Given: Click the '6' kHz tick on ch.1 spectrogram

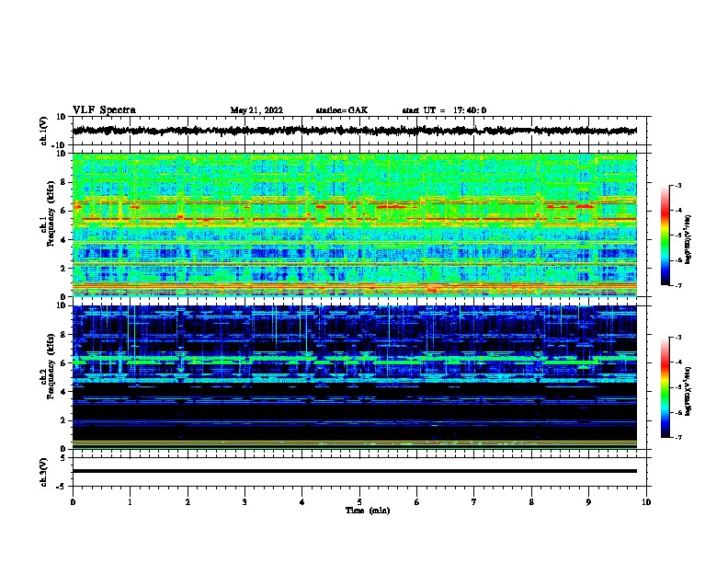Looking at the screenshot, I should [x=63, y=211].
